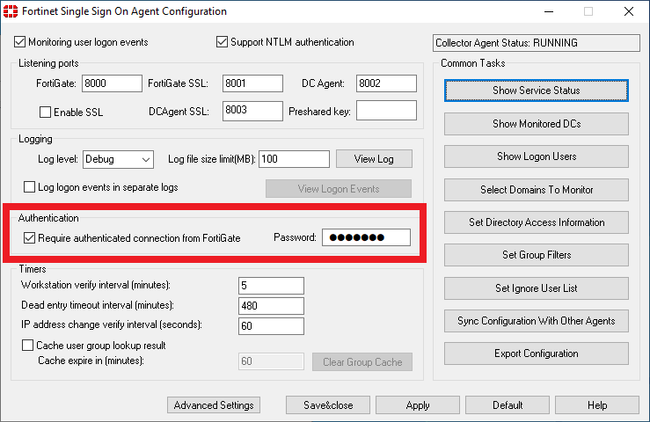Click Show Service Status button
650x422 pixels.
pyautogui.click(x=536, y=90)
